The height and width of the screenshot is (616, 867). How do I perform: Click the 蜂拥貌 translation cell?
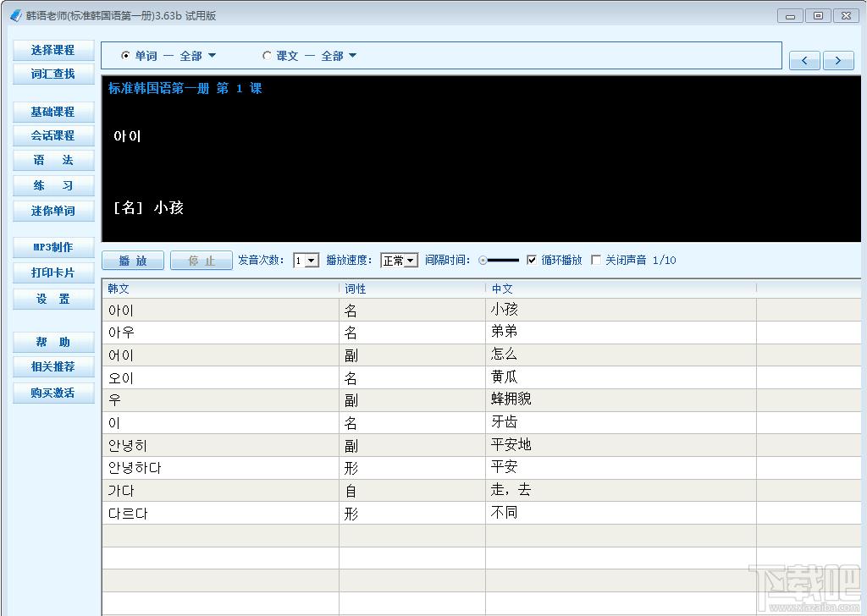[x=621, y=400]
